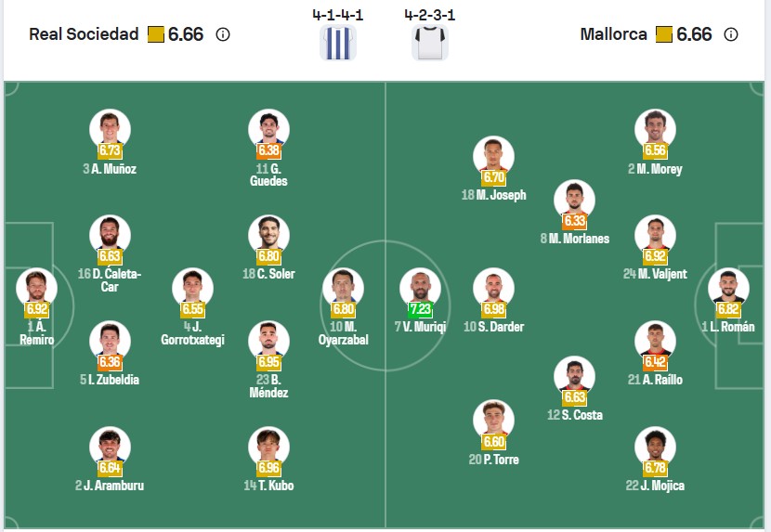Image resolution: width=771 pixels, height=532 pixels.
Task: Click goalkeeper Á. Remiro's photo
Action: point(36,288)
